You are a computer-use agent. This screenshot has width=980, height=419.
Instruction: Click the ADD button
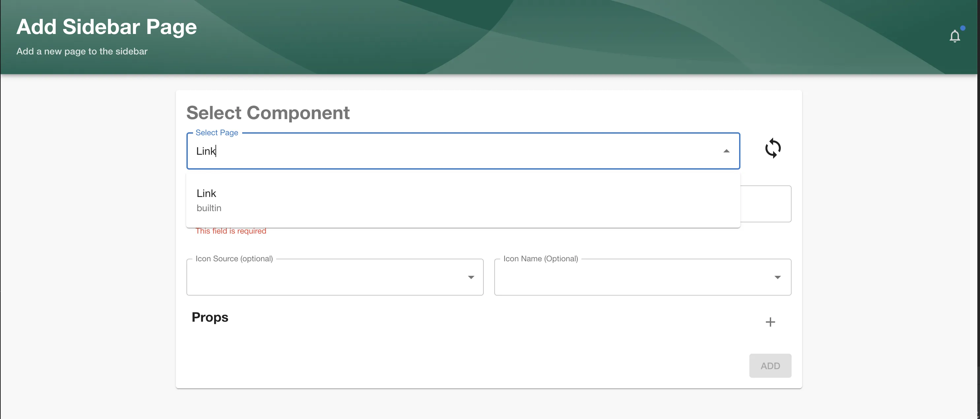pos(770,366)
